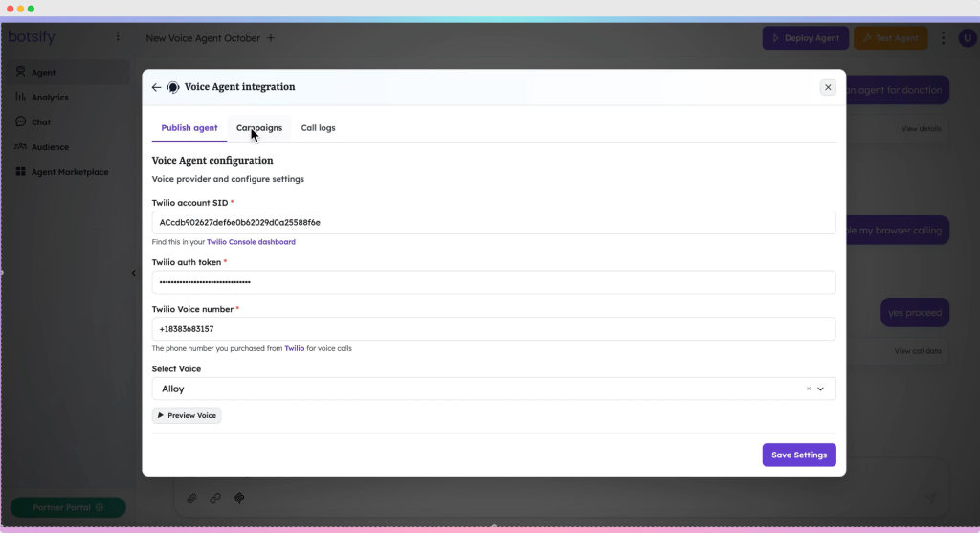Image resolution: width=980 pixels, height=533 pixels.
Task: Open Analytics in the sidebar
Action: (68, 98)
